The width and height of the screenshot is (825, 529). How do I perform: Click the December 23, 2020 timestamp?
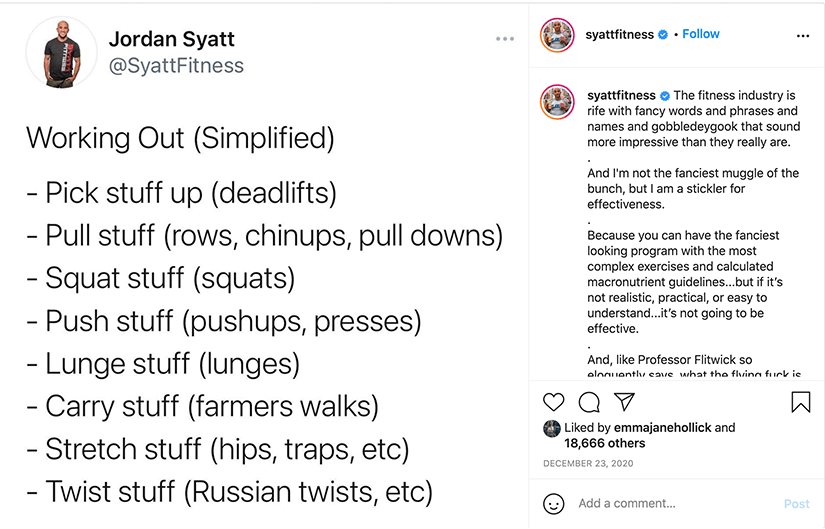[588, 464]
